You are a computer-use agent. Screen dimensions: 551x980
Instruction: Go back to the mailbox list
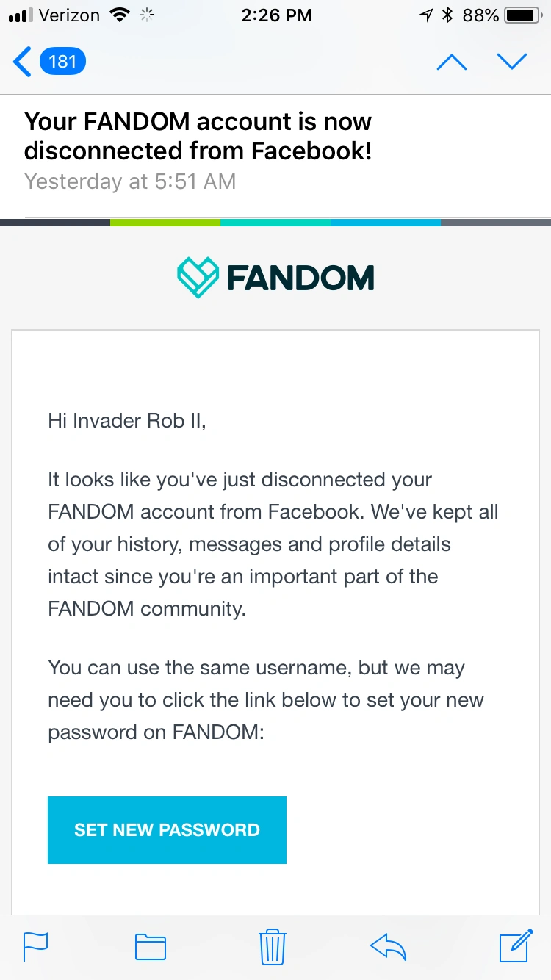(23, 62)
